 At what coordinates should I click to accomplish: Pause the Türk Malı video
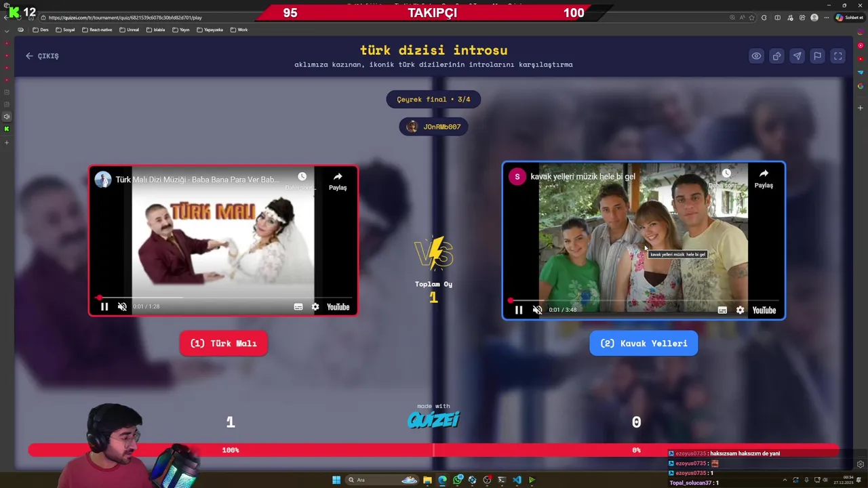[x=104, y=307]
